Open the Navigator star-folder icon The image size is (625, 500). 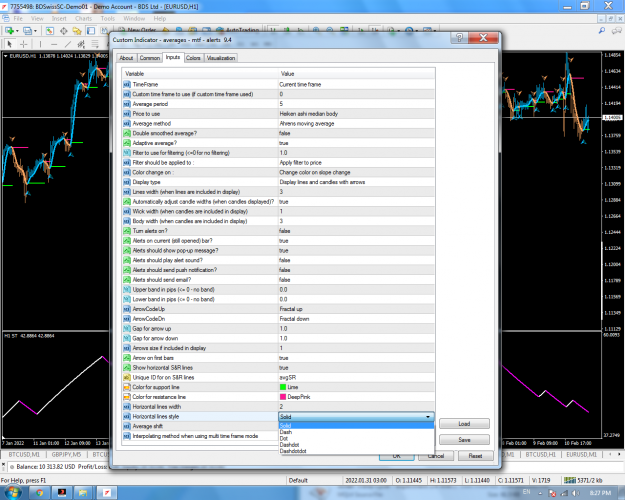[77, 31]
